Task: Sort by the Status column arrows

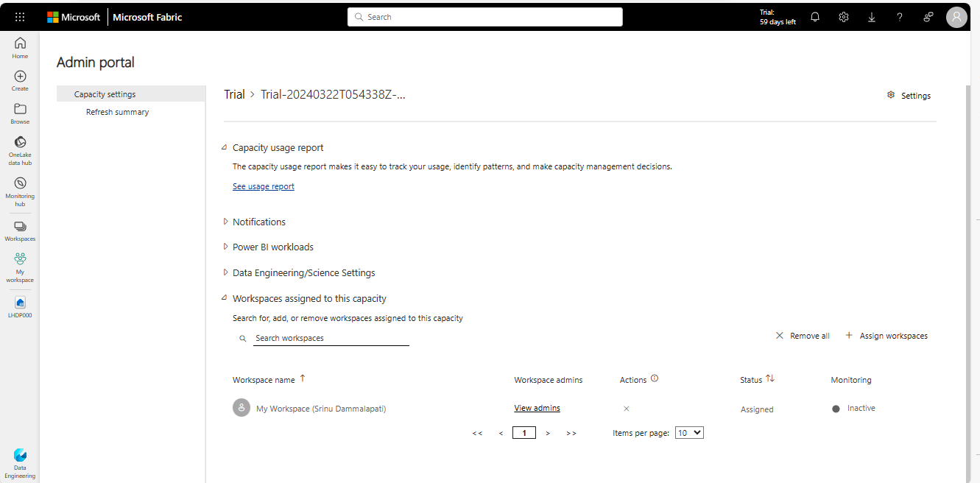Action: coord(770,378)
